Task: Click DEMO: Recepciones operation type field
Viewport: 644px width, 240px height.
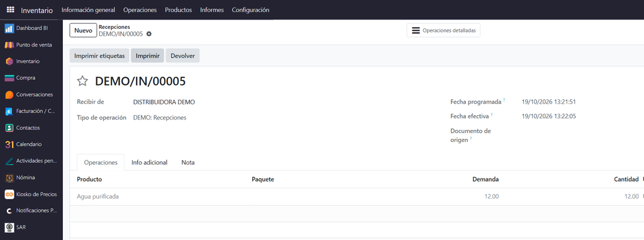Action: (160, 117)
